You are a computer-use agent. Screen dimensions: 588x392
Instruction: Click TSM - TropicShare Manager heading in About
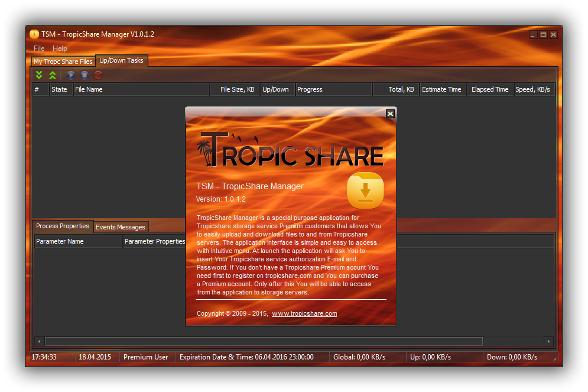coord(250,186)
